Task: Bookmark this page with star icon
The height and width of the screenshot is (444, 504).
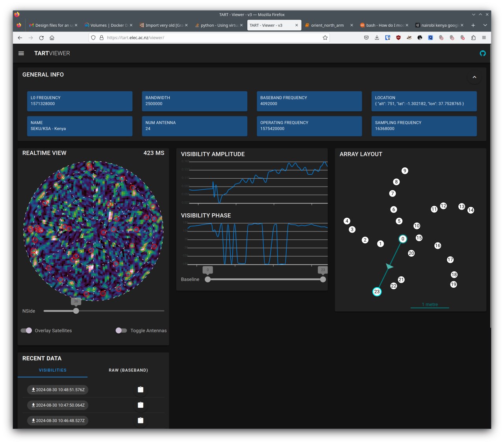Action: point(325,38)
